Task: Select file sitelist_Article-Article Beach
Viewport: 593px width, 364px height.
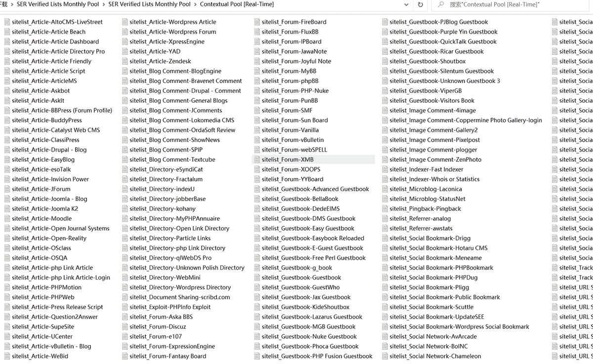Action: coord(48,32)
